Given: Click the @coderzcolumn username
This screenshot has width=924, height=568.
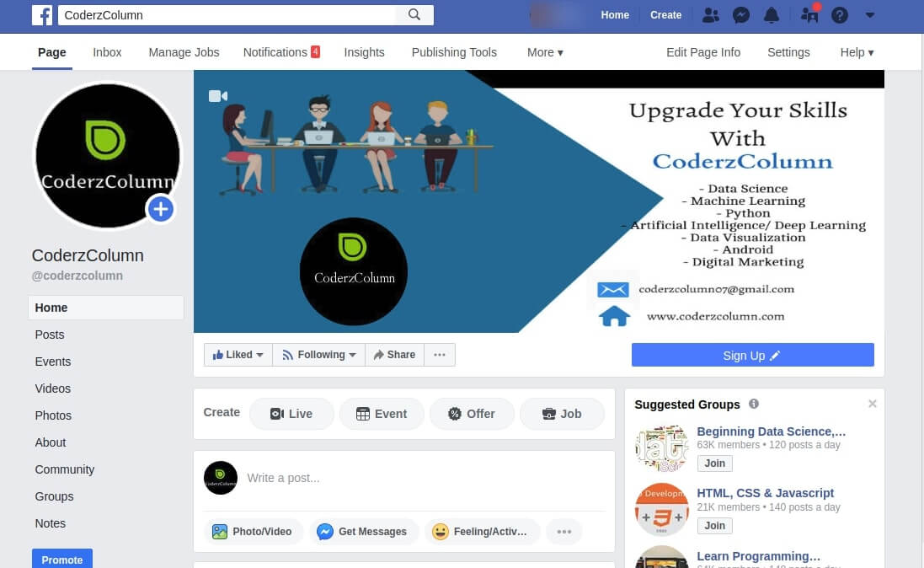Looking at the screenshot, I should click(77, 276).
